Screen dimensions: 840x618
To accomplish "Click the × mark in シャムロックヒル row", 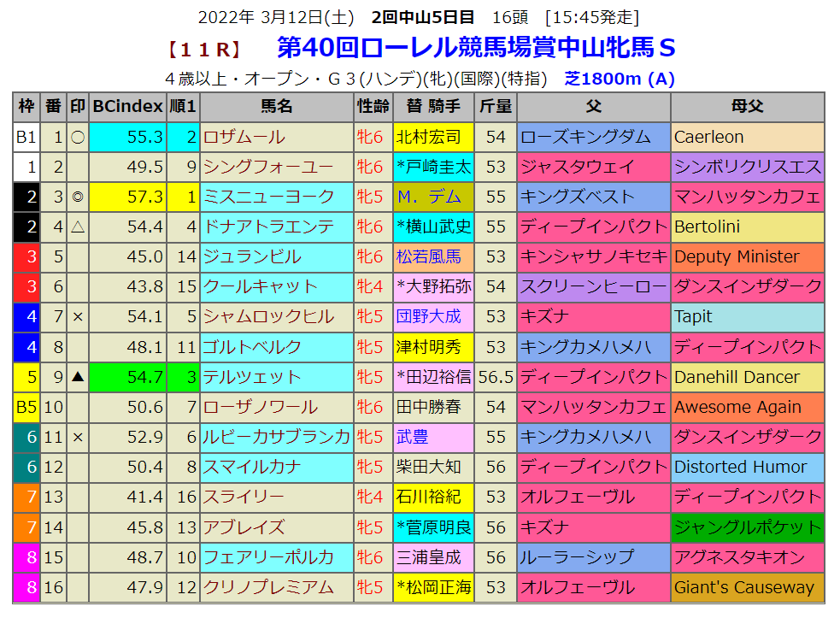I will 78,317.
